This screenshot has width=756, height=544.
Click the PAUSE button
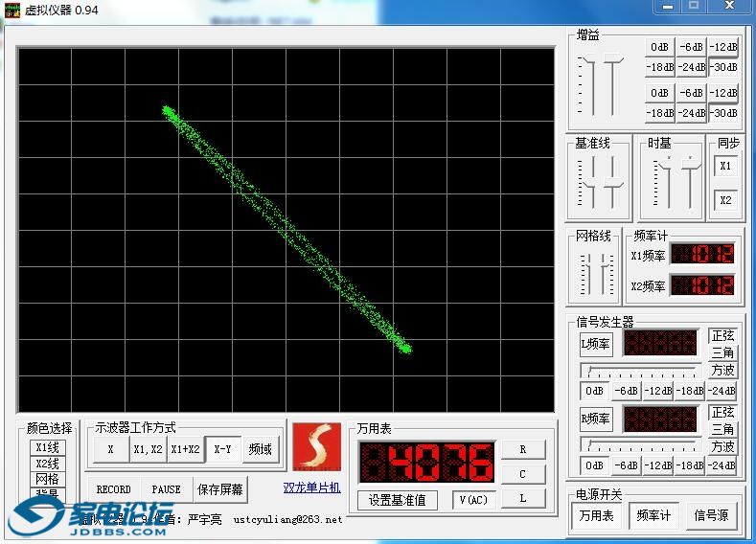tap(167, 489)
